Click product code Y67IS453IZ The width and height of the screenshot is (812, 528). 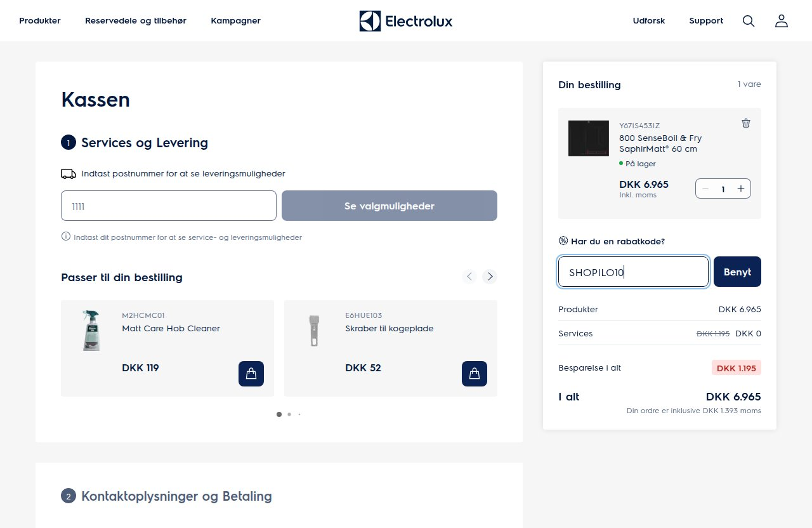[x=639, y=126]
